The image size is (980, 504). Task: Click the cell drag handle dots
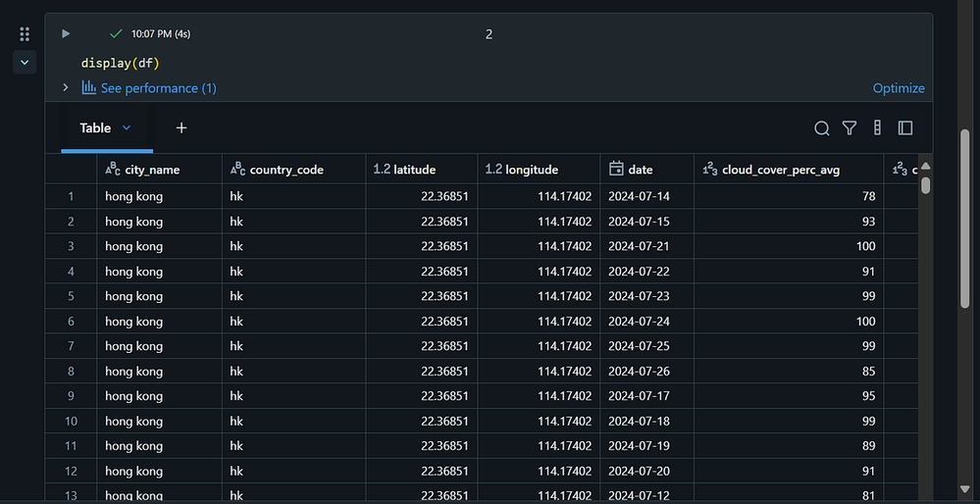[x=25, y=34]
